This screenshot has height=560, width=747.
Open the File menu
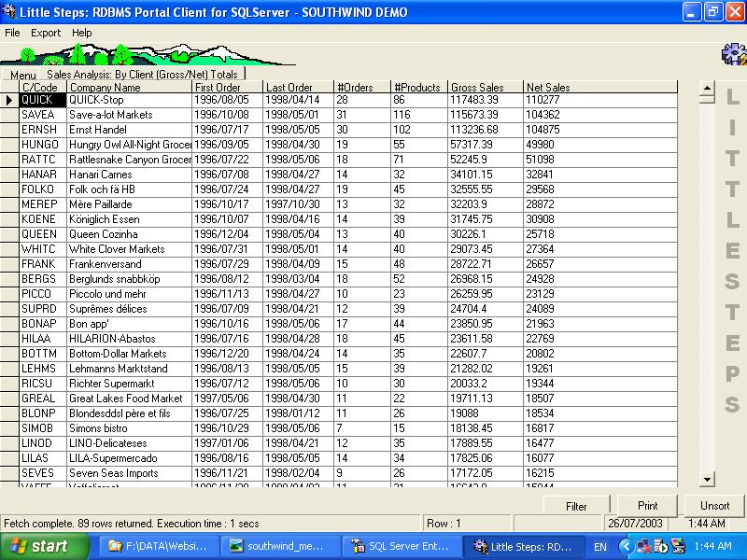[12, 33]
